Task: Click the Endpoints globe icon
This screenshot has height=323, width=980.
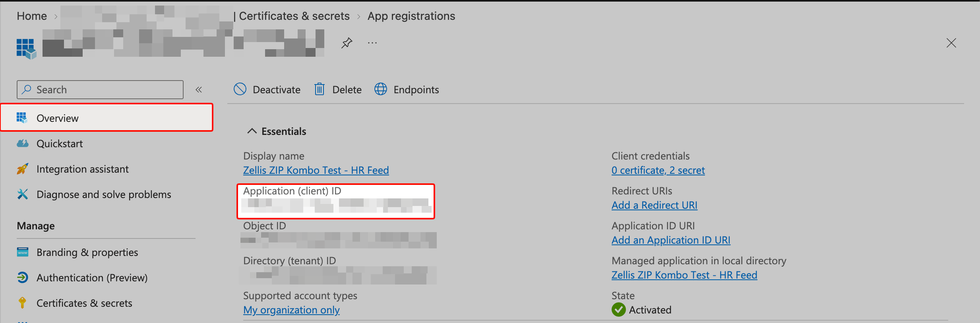Action: coord(381,89)
